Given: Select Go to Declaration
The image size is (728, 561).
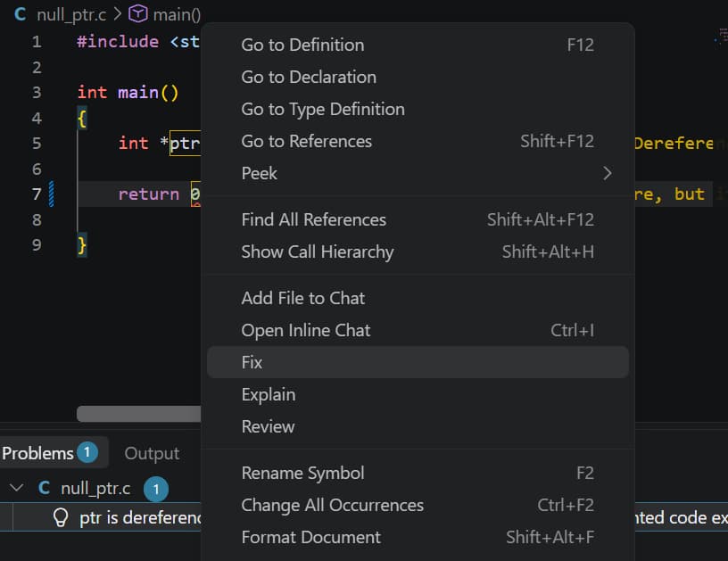Looking at the screenshot, I should pyautogui.click(x=418, y=77).
